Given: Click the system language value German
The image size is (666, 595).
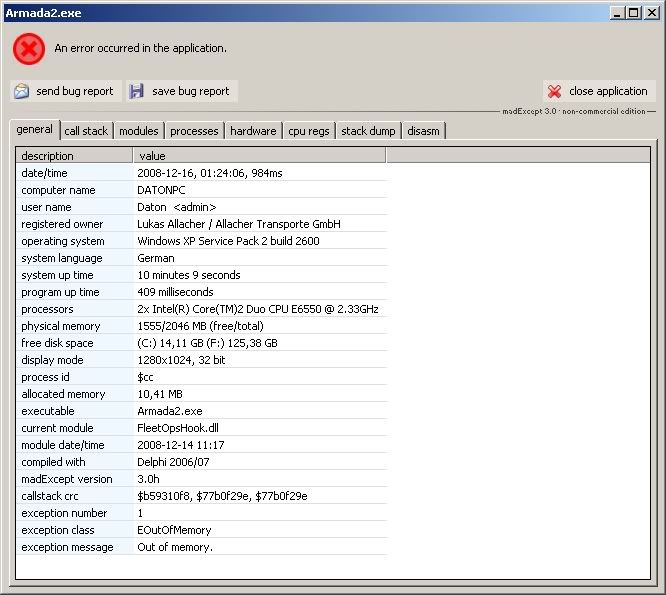Looking at the screenshot, I should 156,258.
